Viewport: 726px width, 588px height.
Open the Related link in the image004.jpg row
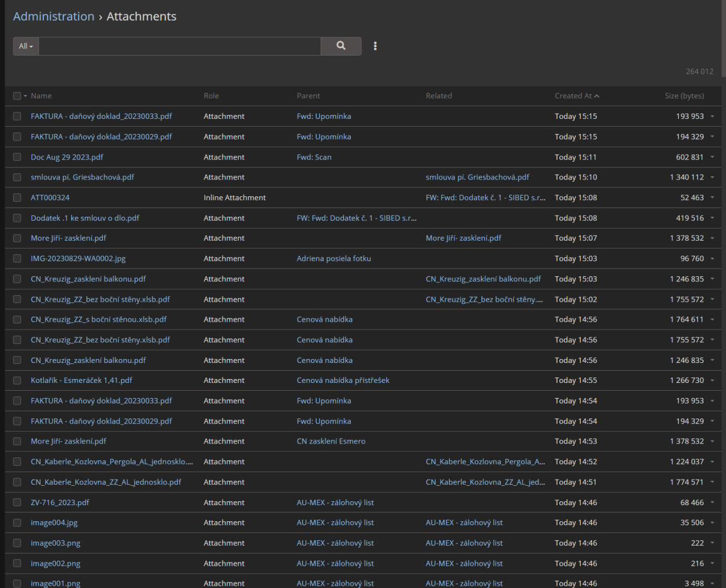pyautogui.click(x=464, y=523)
